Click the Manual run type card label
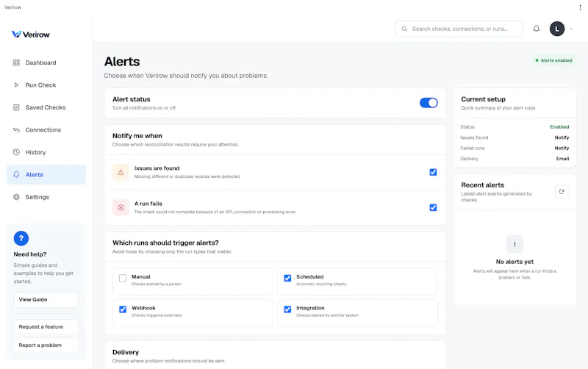Image resolution: width=588 pixels, height=369 pixels. tap(140, 276)
